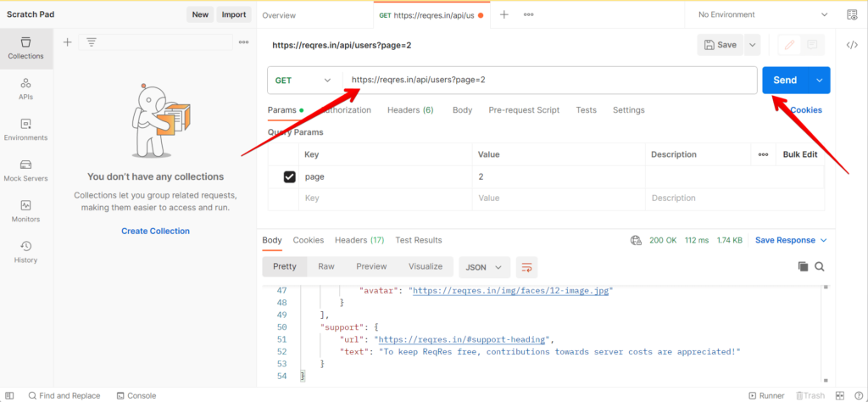Viewport: 868px width, 402px height.
Task: Open the Save Response dropdown
Action: 791,240
